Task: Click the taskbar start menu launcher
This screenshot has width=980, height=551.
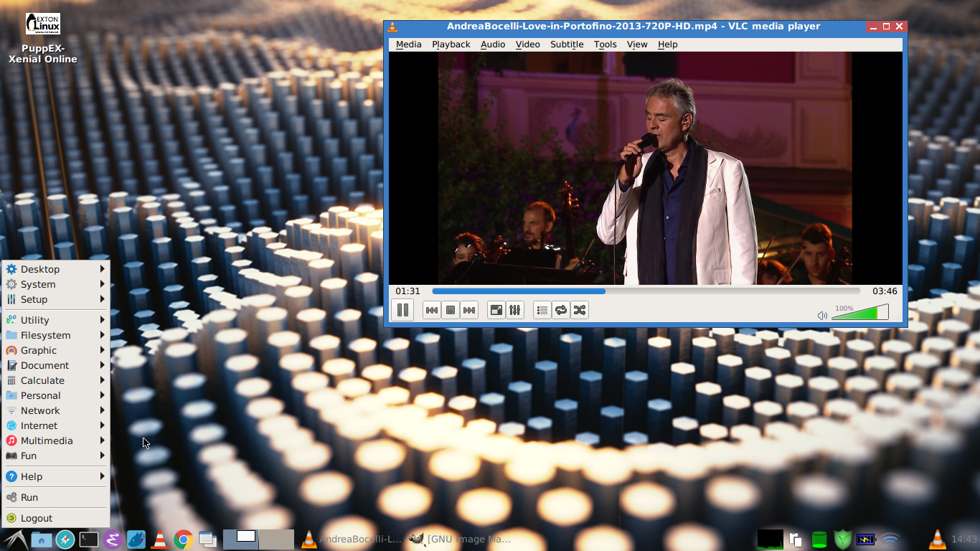Action: click(15, 540)
